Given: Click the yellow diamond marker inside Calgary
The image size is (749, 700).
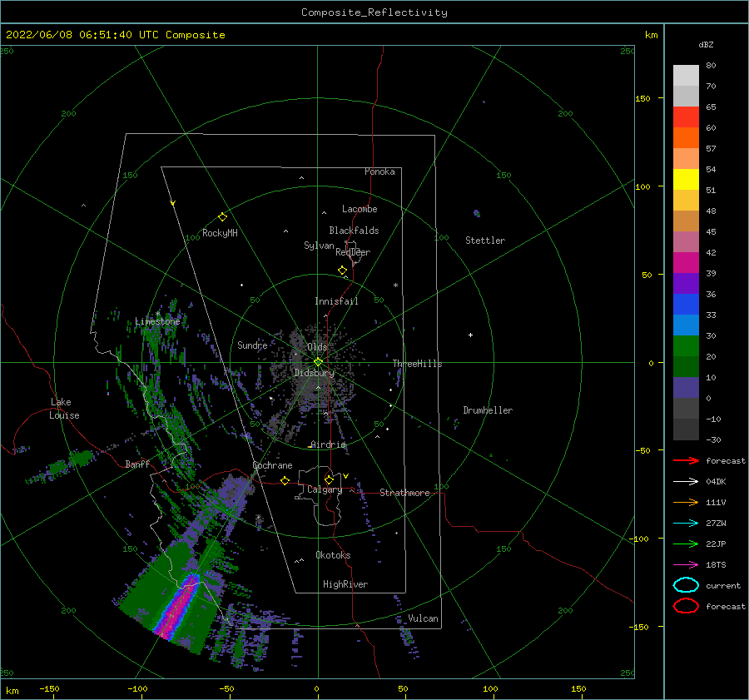Looking at the screenshot, I should [329, 479].
